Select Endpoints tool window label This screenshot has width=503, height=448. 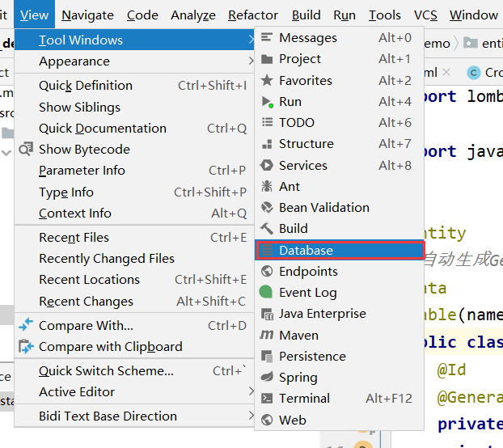(x=308, y=272)
